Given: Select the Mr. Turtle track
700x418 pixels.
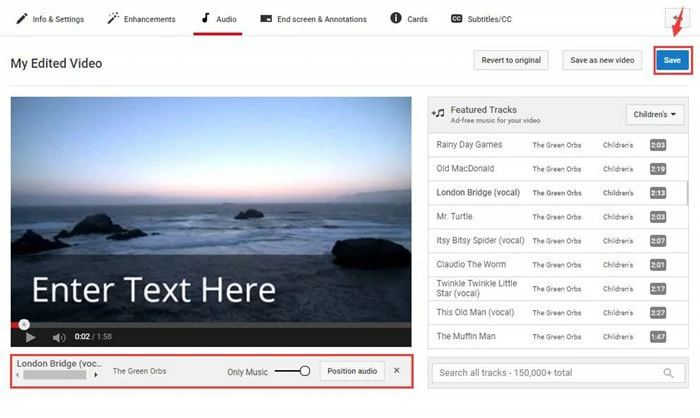Looking at the screenshot, I should pyautogui.click(x=557, y=217).
